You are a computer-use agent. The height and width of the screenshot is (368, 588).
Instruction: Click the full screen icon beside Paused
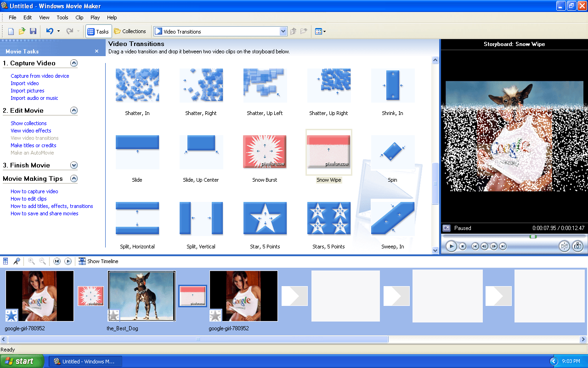tap(446, 228)
